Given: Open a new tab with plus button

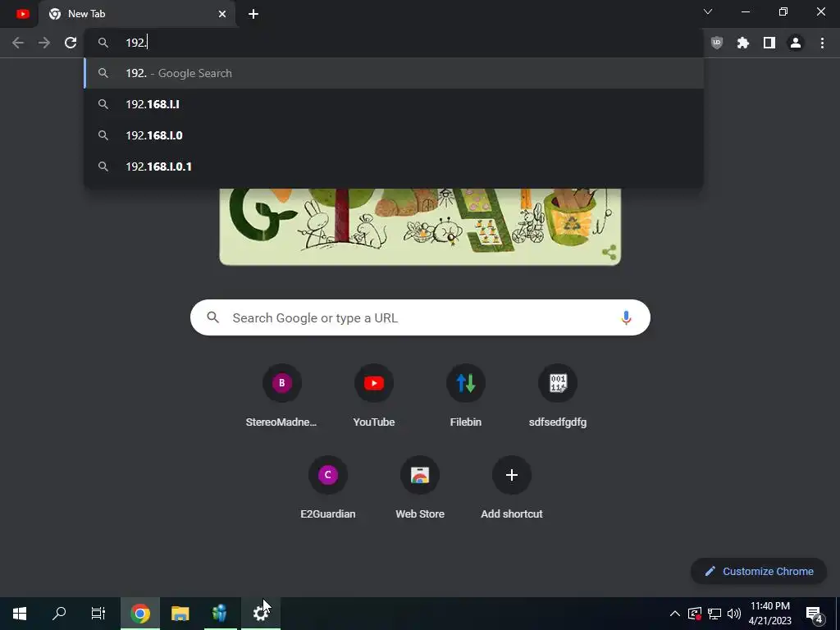Looking at the screenshot, I should click(x=253, y=14).
